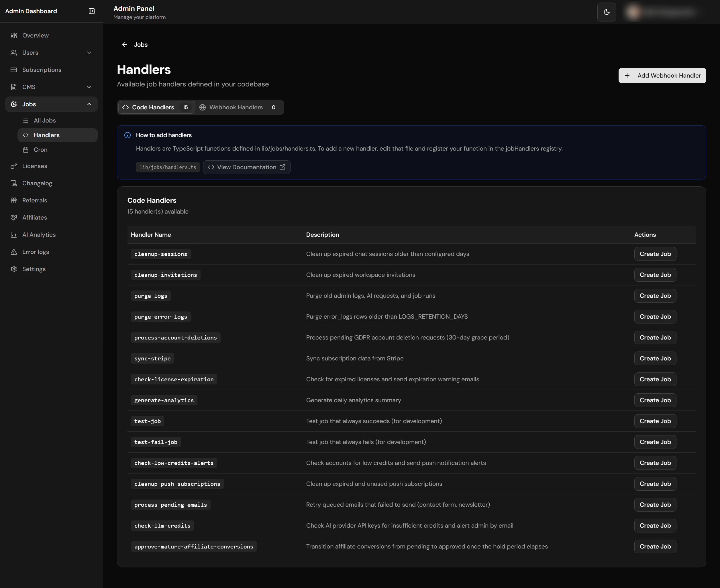Switch to the Webhook Handlers tab
The width and height of the screenshot is (720, 588).
click(x=239, y=107)
